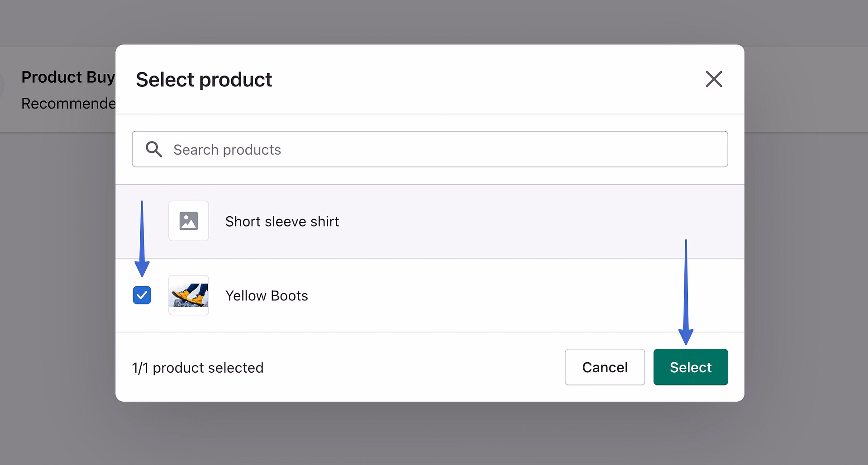Image resolution: width=868 pixels, height=465 pixels.
Task: Click the Yellow Boots product thumbnail
Action: point(189,295)
